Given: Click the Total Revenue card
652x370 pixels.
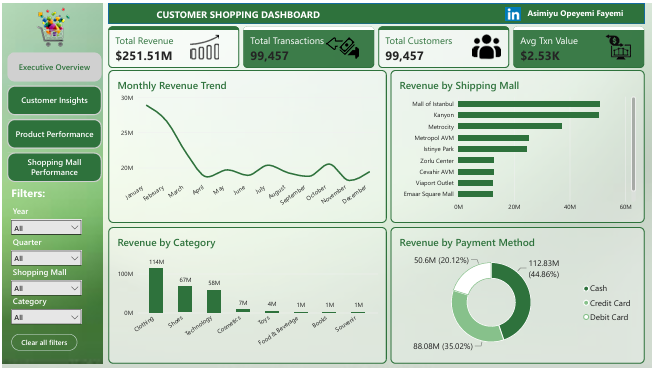Looking at the screenshot, I should (x=173, y=47).
